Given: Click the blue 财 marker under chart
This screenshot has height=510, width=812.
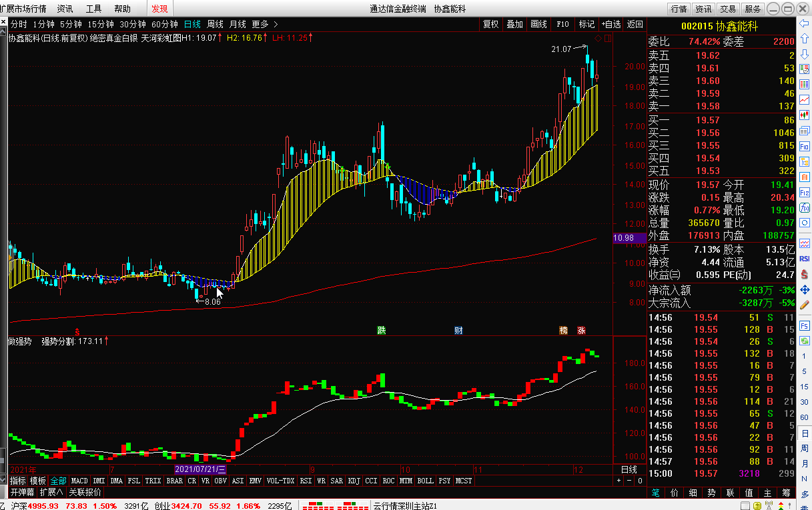Looking at the screenshot, I should 458,330.
